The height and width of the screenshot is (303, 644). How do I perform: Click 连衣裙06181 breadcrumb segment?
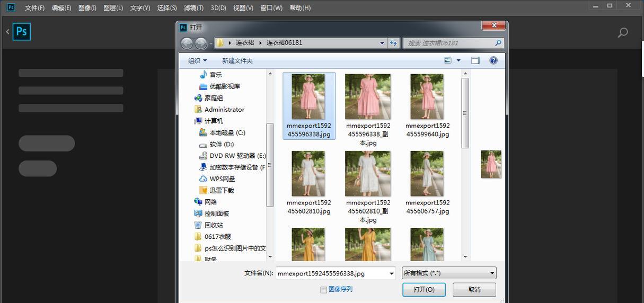click(x=284, y=43)
